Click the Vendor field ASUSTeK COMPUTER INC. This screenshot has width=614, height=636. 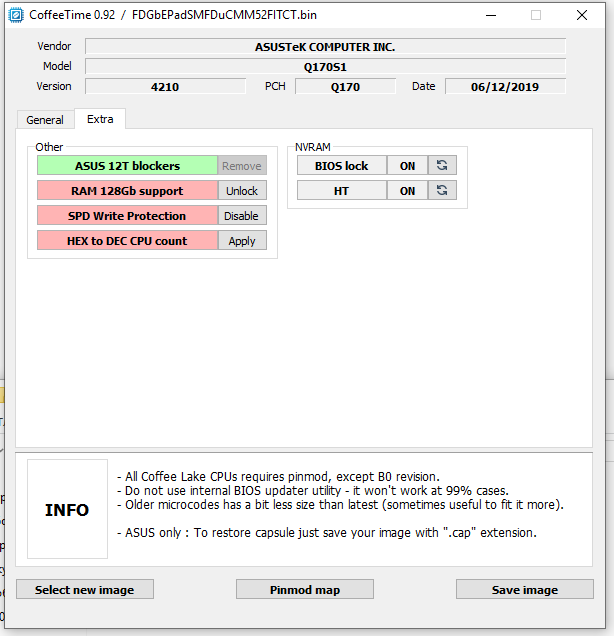(325, 47)
